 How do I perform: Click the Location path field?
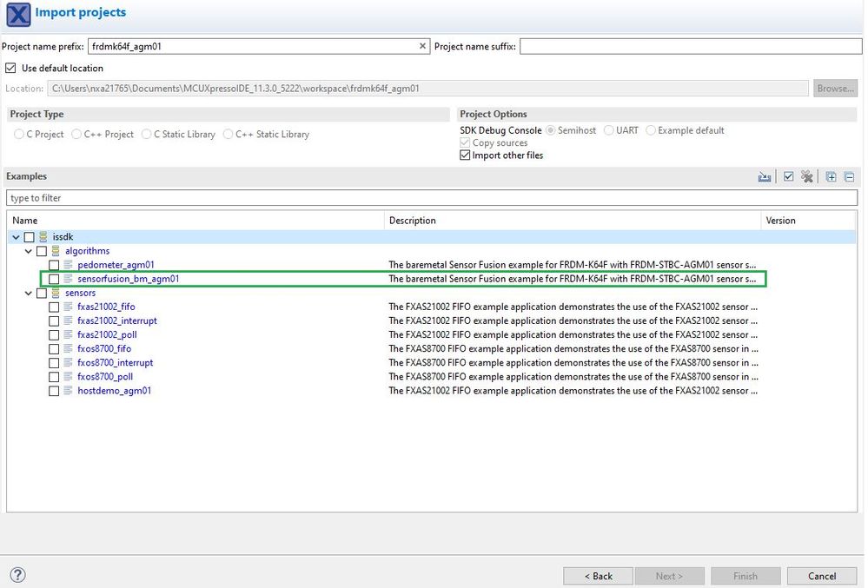427,89
